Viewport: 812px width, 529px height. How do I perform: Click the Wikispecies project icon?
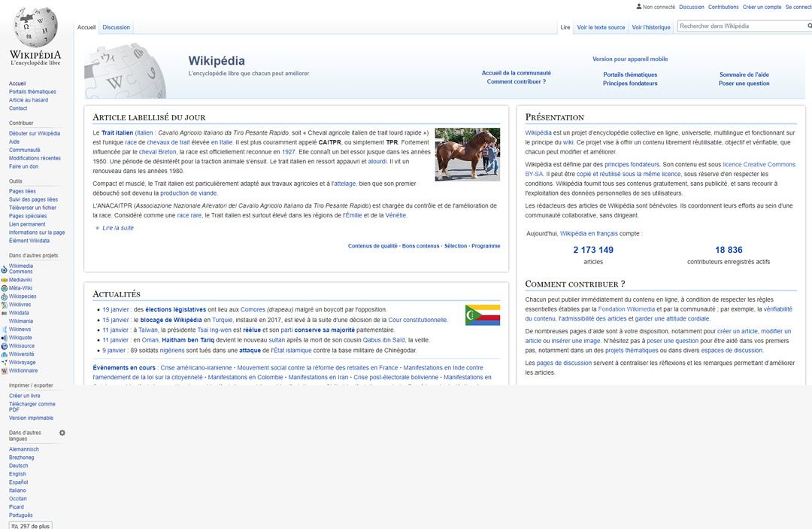pos(5,296)
